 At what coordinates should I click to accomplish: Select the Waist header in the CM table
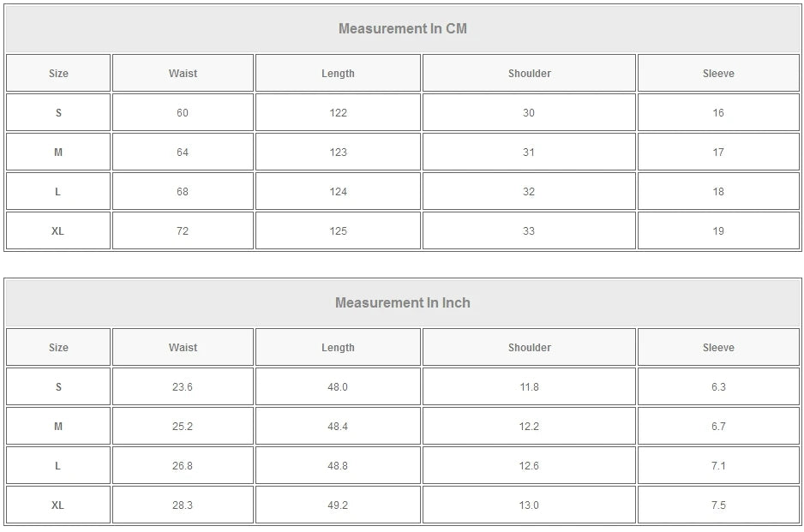tap(183, 74)
